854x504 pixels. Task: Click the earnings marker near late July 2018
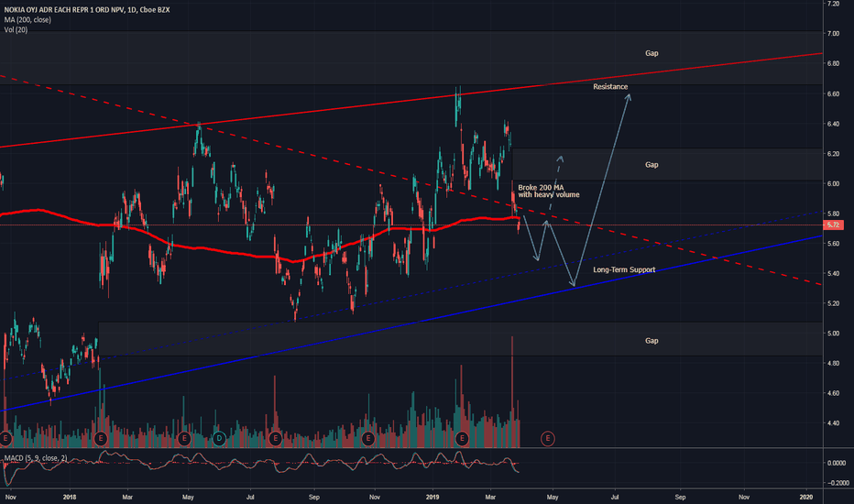275,438
